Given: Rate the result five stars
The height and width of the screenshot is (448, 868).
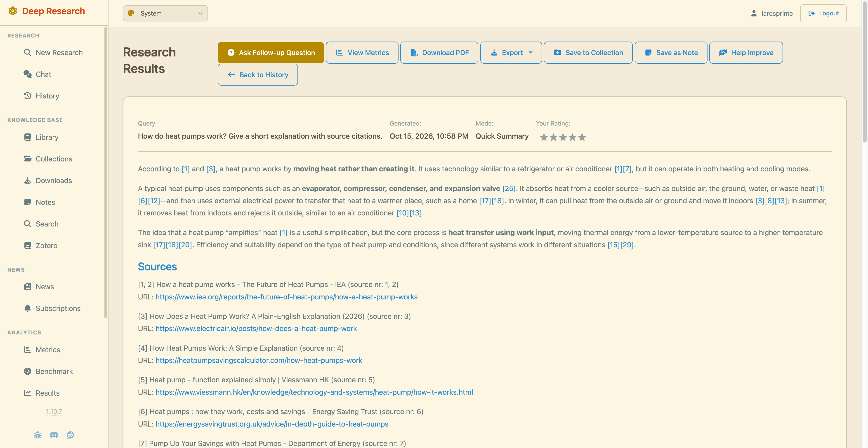Looking at the screenshot, I should [x=582, y=137].
